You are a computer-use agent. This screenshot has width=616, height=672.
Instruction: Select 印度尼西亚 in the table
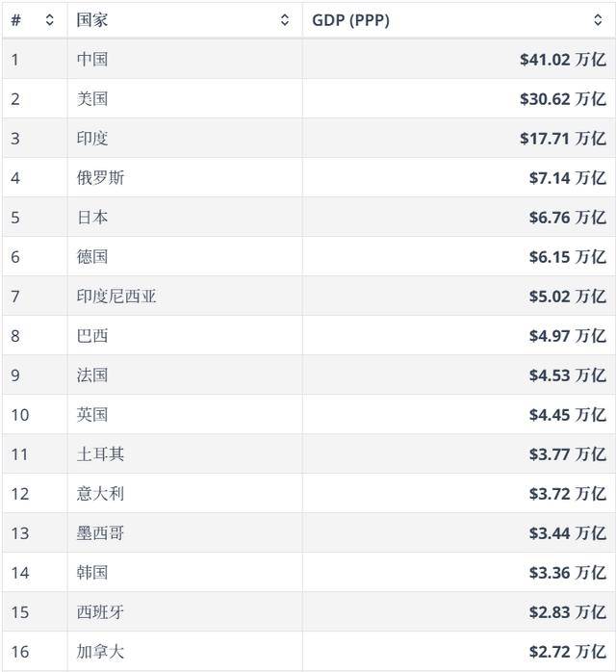(x=116, y=297)
